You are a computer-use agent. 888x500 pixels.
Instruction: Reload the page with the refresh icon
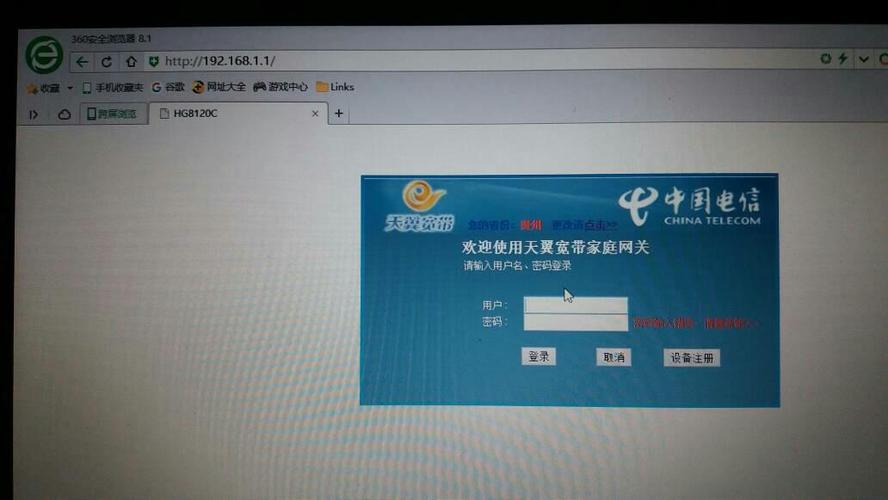tap(106, 62)
